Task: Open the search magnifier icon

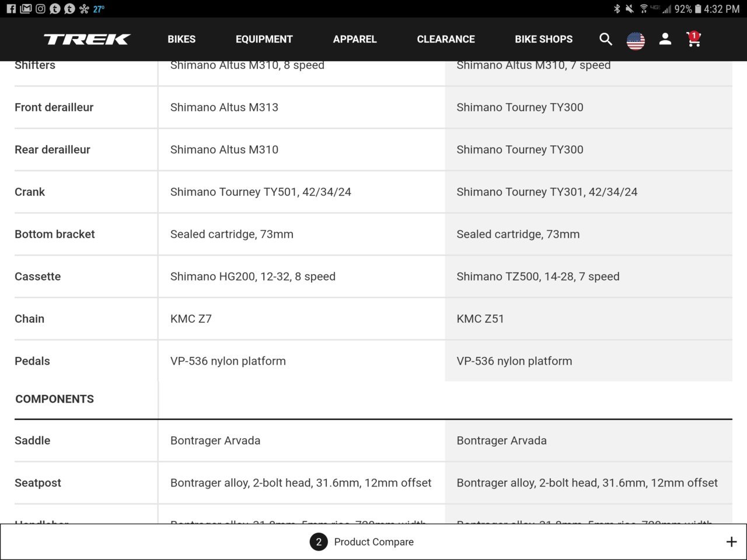Action: [606, 39]
